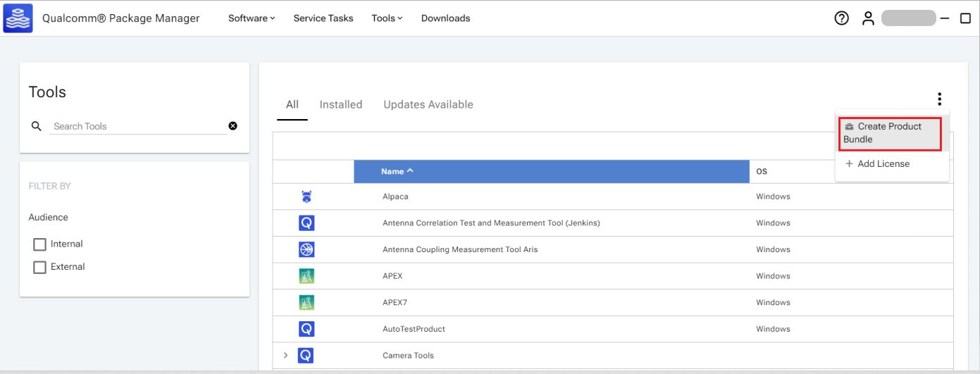Click the Antenna Coupling Measurement Tool icon

[306, 249]
